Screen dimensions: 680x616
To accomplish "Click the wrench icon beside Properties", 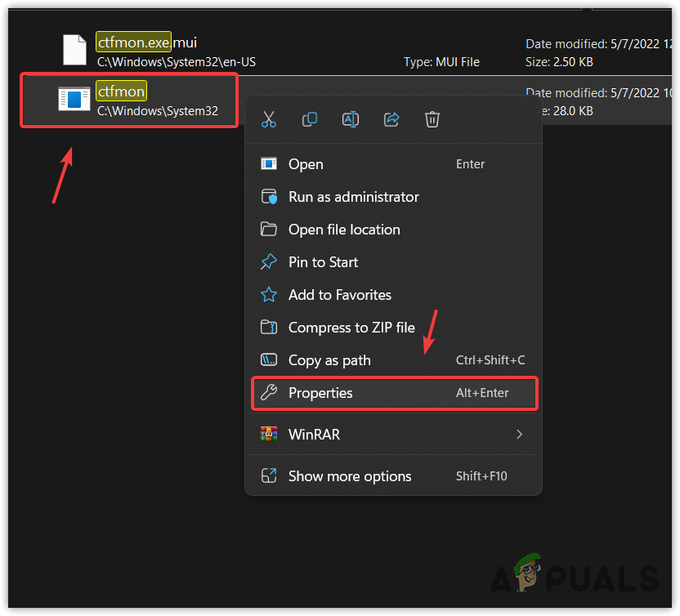I will [269, 393].
